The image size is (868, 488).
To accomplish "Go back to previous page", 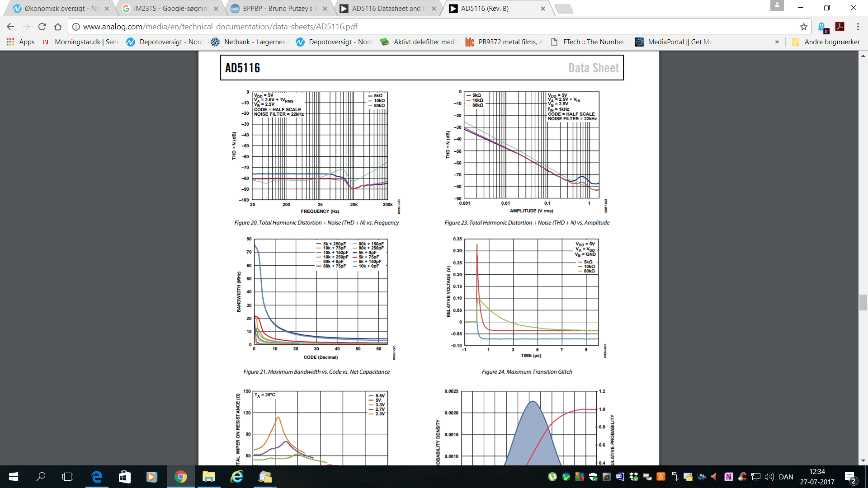I will (10, 27).
